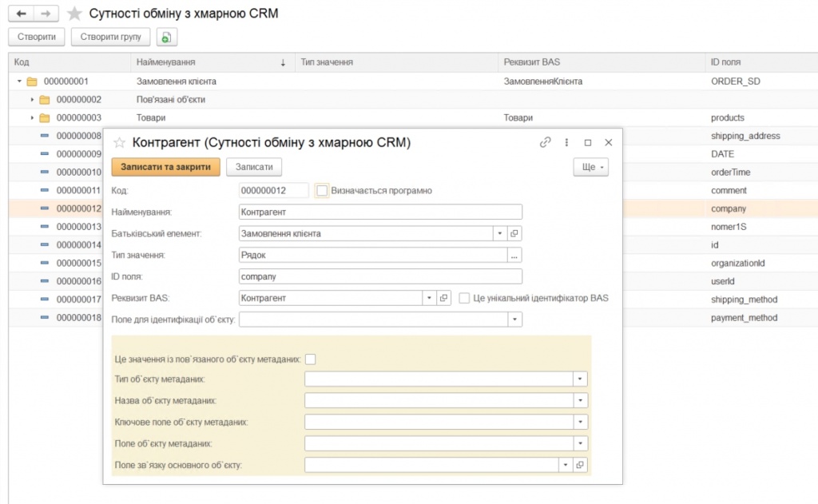Image resolution: width=818 pixels, height=504 pixels.
Task: Expand the Пов'язані об'єкти tree group
Action: coord(33,100)
